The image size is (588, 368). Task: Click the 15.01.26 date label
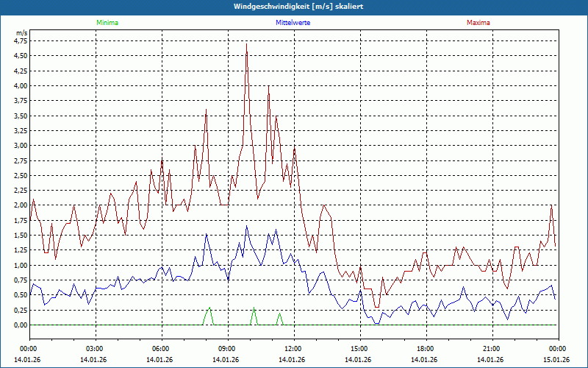(x=556, y=360)
